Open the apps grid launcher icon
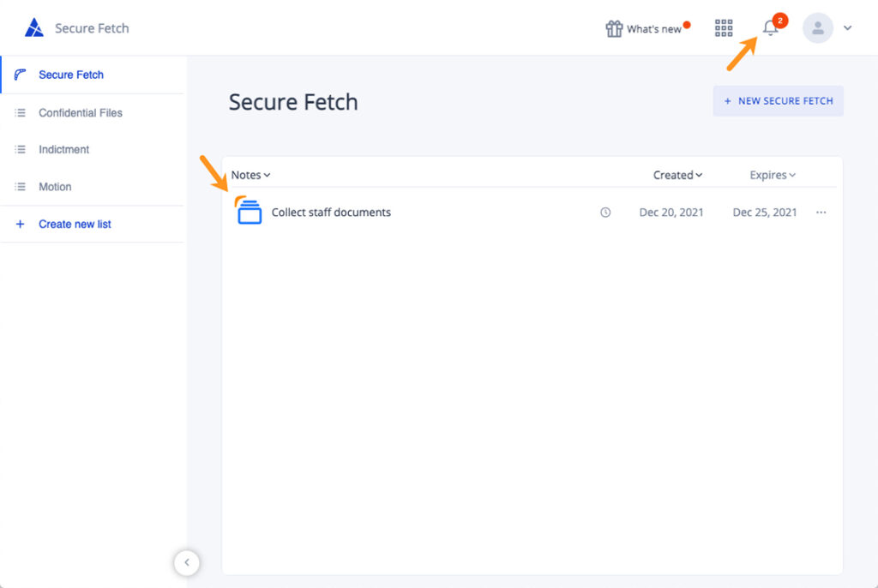Image resolution: width=878 pixels, height=588 pixels. click(724, 28)
